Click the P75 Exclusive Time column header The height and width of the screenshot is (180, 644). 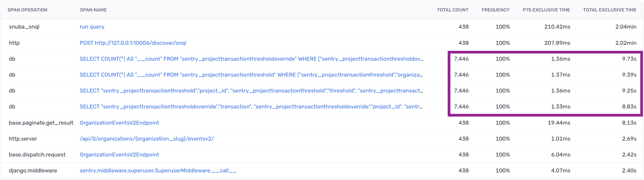point(546,10)
